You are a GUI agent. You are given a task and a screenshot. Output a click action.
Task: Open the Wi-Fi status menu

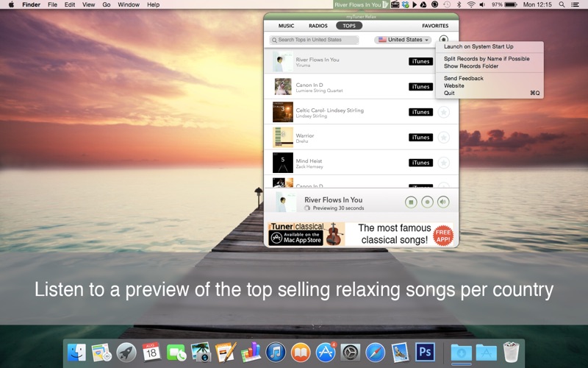pyautogui.click(x=471, y=4)
